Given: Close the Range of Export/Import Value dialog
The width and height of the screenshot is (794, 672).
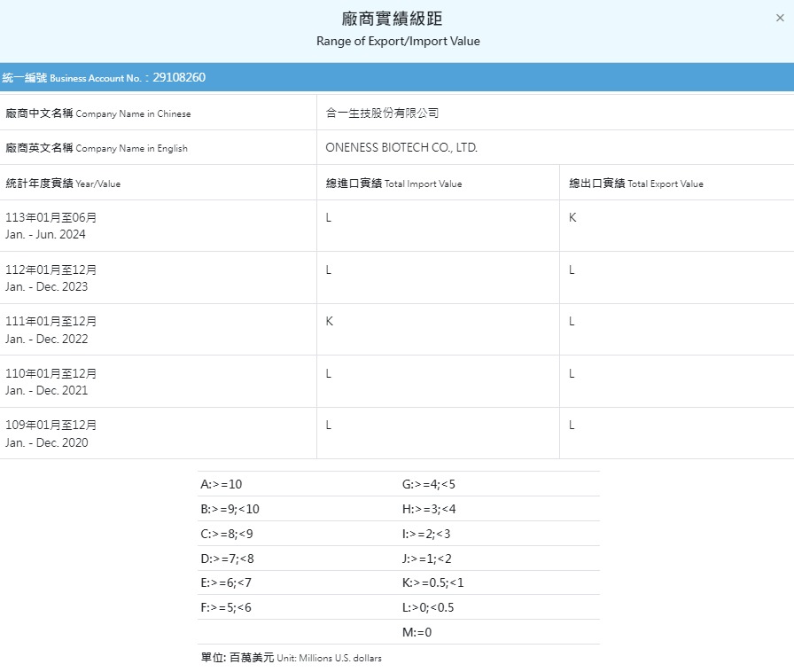Looking at the screenshot, I should 779,18.
